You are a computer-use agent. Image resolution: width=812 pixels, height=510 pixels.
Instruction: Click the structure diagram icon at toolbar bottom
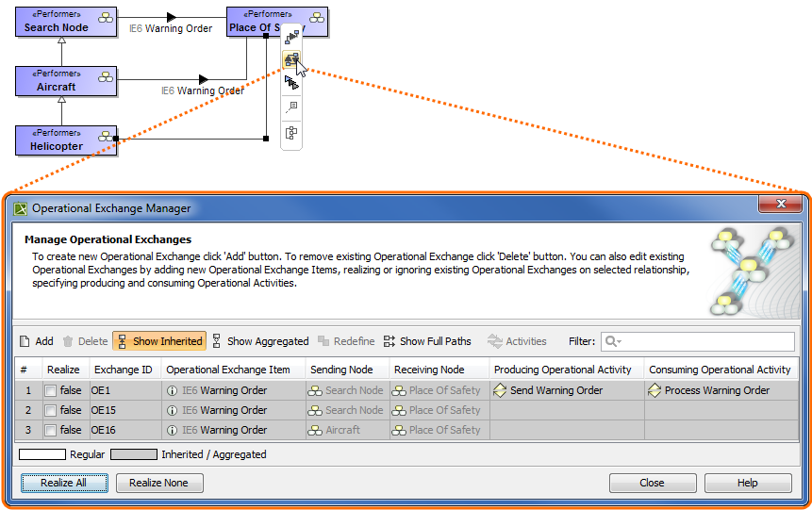[291, 133]
